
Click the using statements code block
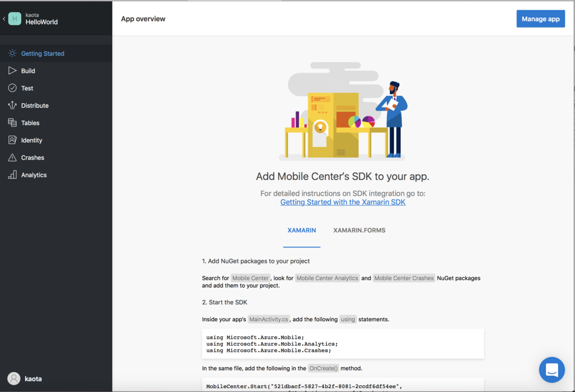pos(343,344)
